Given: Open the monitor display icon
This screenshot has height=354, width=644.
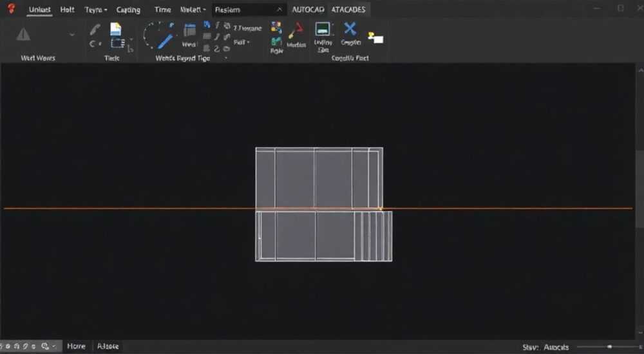Looking at the screenshot, I should tap(323, 29).
